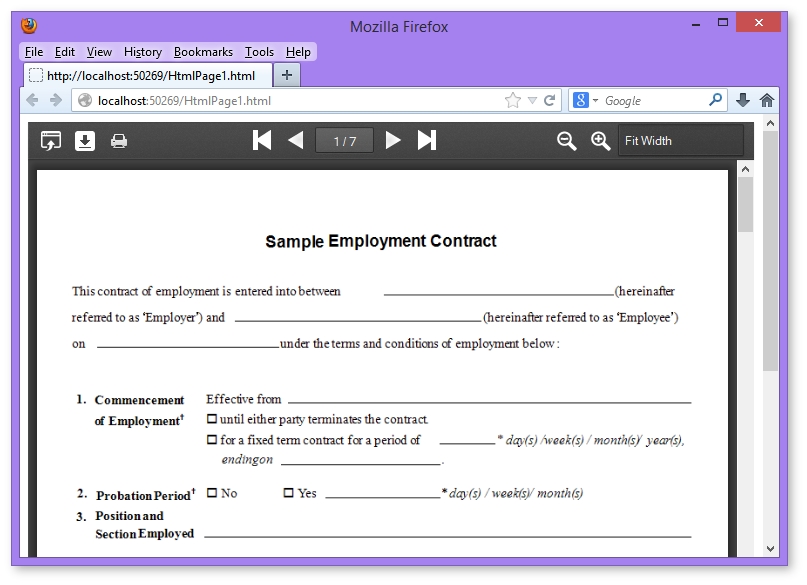
Task: Click the Firefox home icon
Action: point(767,100)
